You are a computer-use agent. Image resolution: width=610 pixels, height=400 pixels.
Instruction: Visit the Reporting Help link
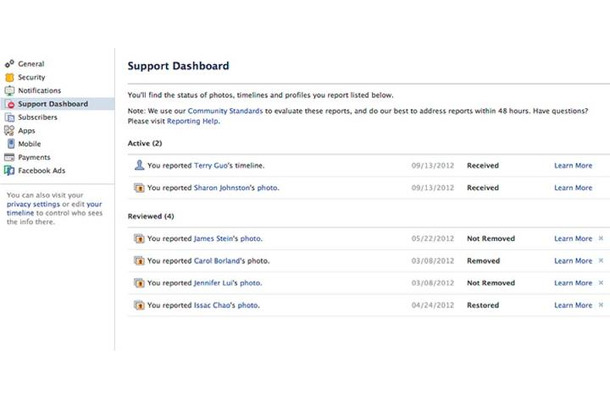click(x=193, y=121)
